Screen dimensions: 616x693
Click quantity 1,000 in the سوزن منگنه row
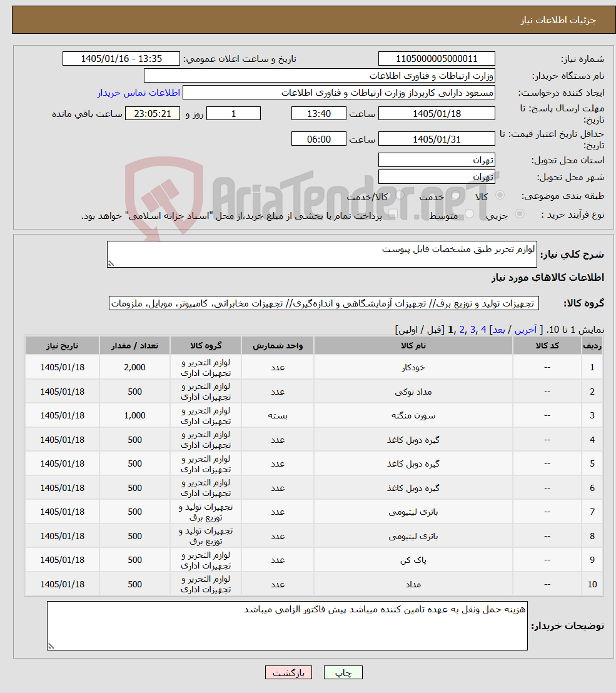point(135,415)
